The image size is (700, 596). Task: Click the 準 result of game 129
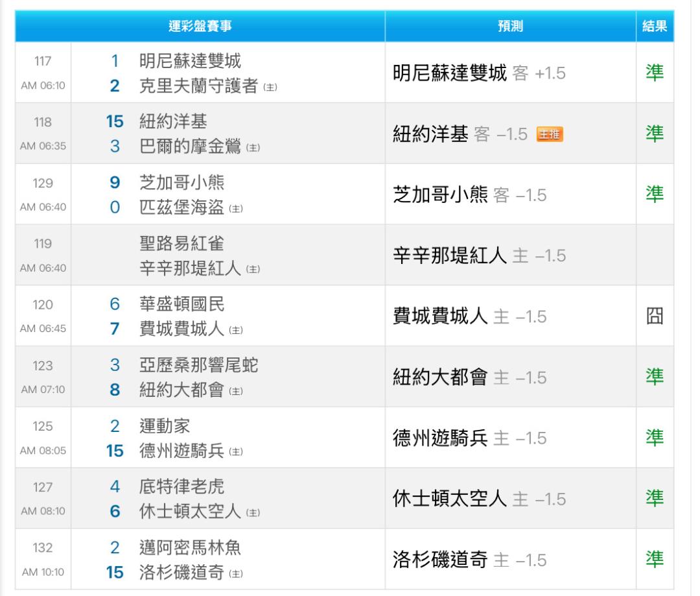coord(655,195)
